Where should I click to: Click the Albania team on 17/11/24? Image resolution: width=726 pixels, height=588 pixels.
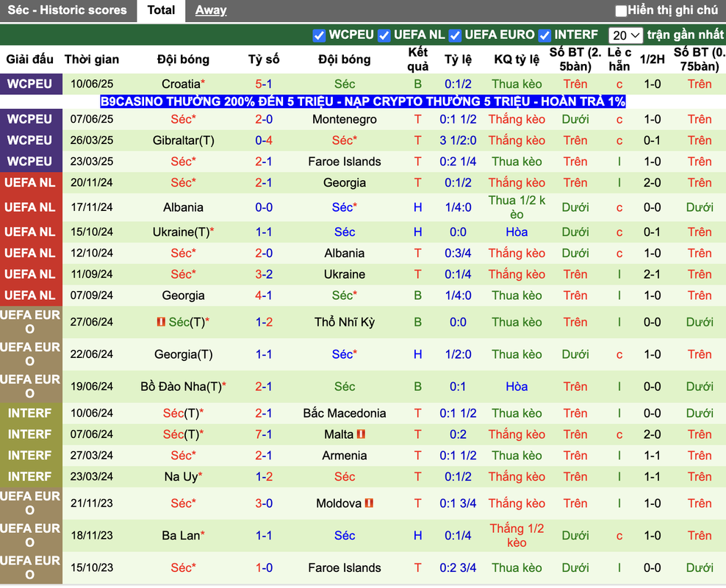pos(184,207)
